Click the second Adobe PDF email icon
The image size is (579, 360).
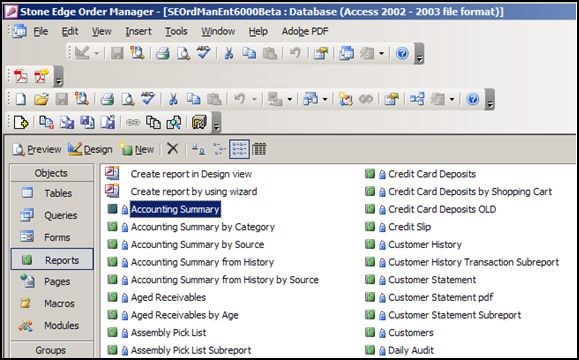pos(41,76)
